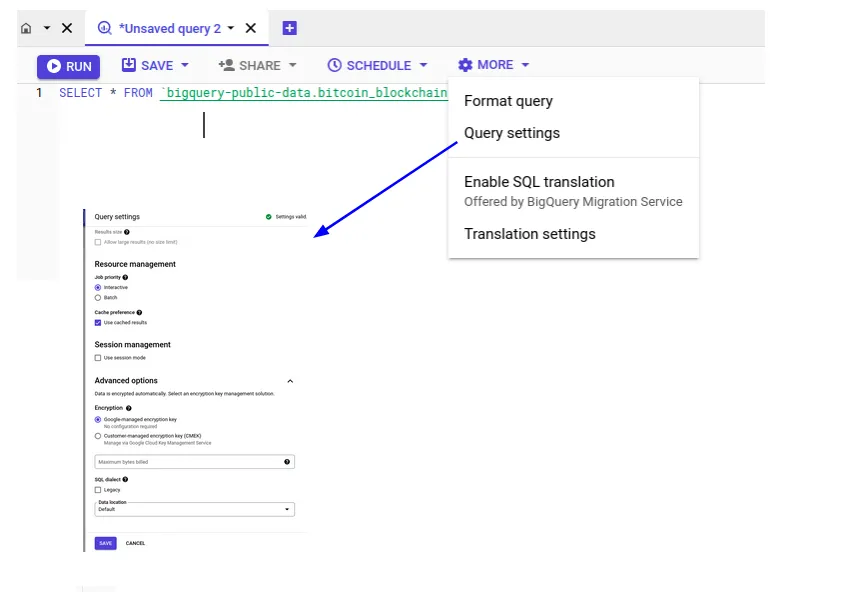The width and height of the screenshot is (864, 592).
Task: Open the Unsaved query 2 tab dropdown arrow
Action: click(231, 28)
